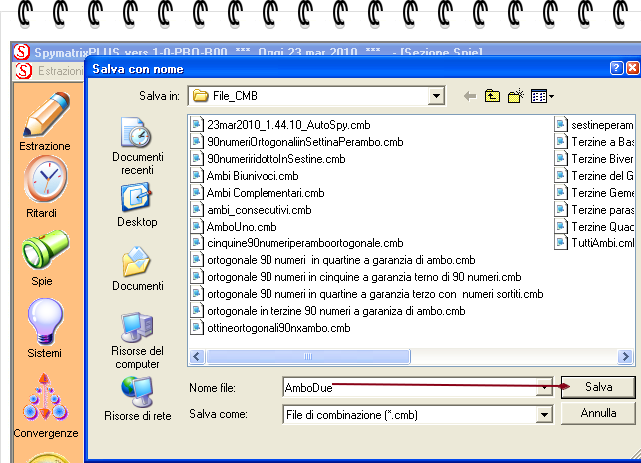Expand the Salva in folder dropdown
Viewport: 641px width, 463px height.
click(x=436, y=96)
